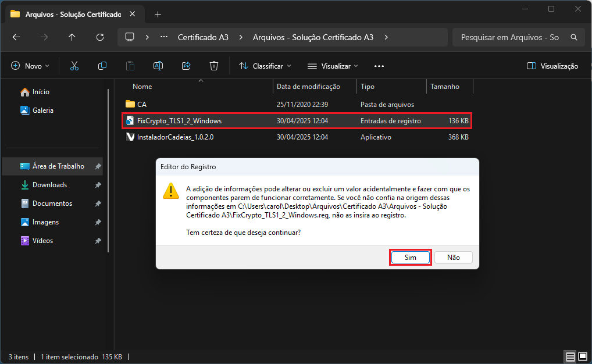Image resolution: width=592 pixels, height=364 pixels.
Task: Switch to large icons view in status bar
Action: [583, 356]
